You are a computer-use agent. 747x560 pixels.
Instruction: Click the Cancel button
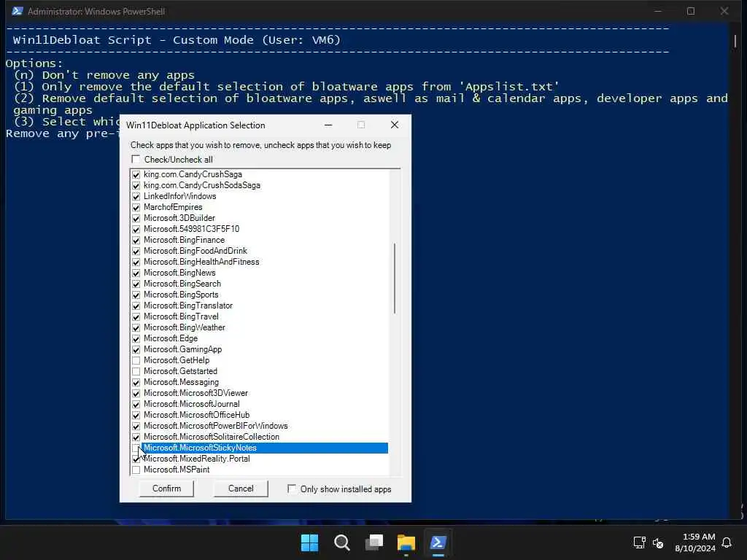click(x=241, y=489)
